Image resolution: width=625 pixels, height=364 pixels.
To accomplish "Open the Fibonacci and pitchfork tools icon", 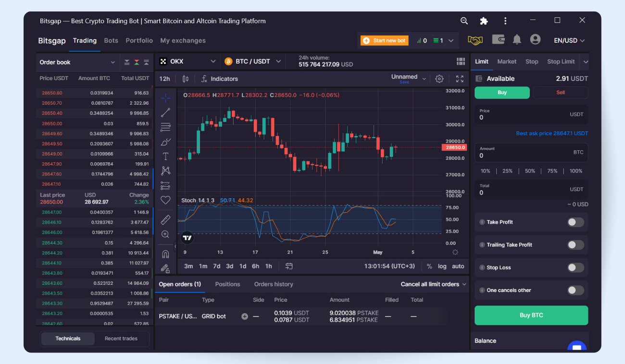I will click(x=165, y=127).
